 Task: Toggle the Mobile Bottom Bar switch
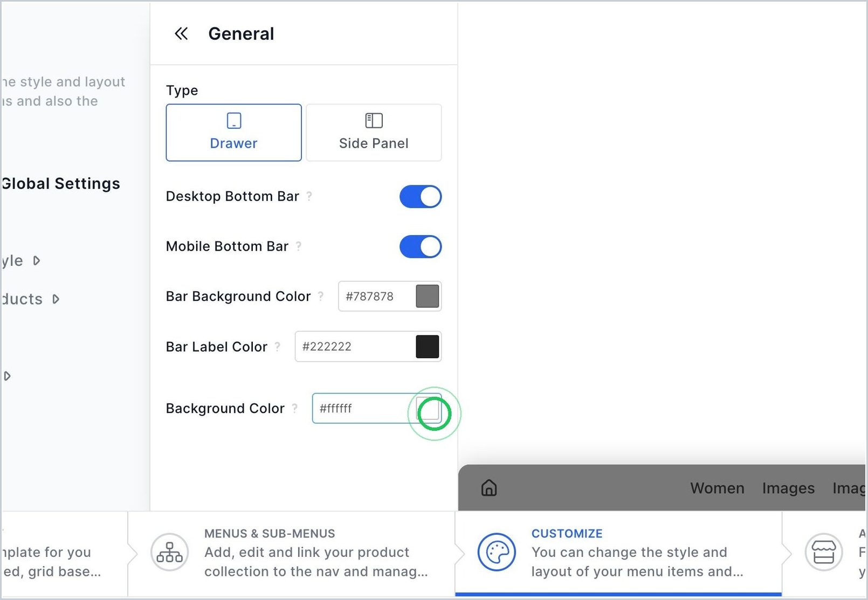pyautogui.click(x=421, y=247)
